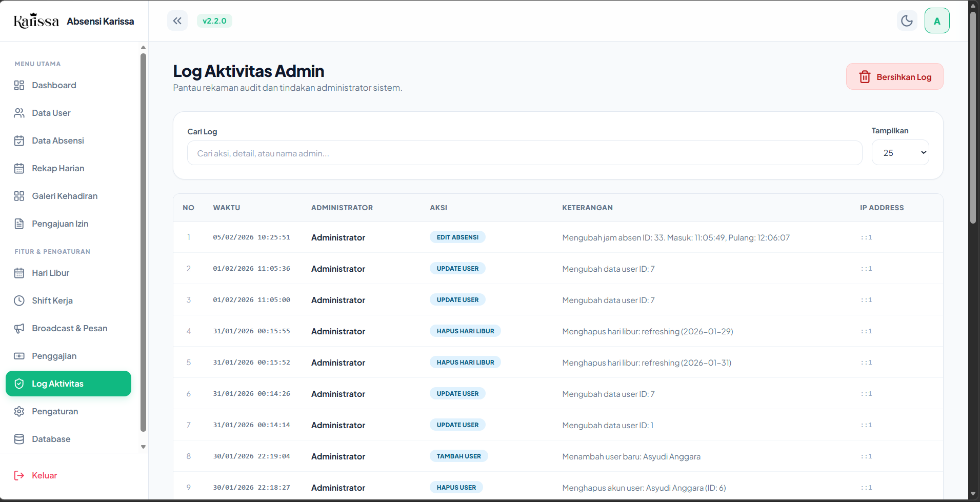Open Pengaturan menu item

click(68, 411)
